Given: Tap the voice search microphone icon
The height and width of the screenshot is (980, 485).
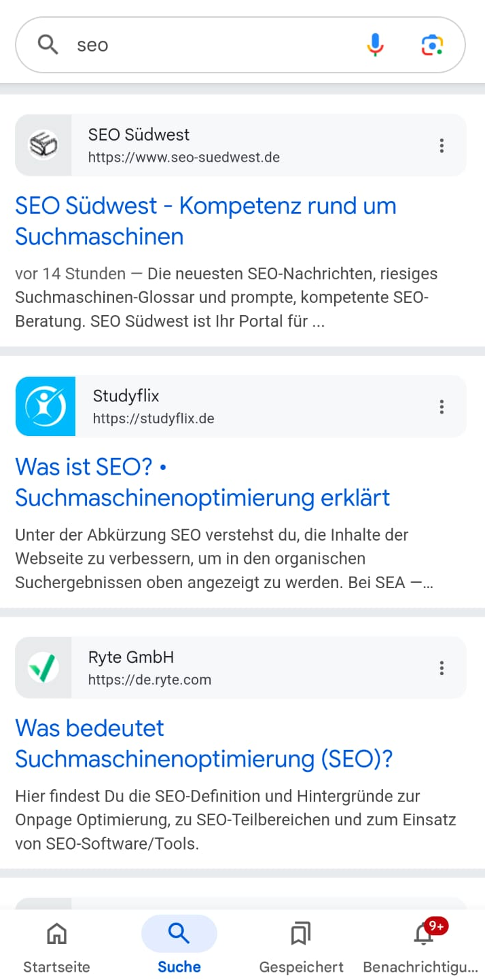Looking at the screenshot, I should coord(375,44).
